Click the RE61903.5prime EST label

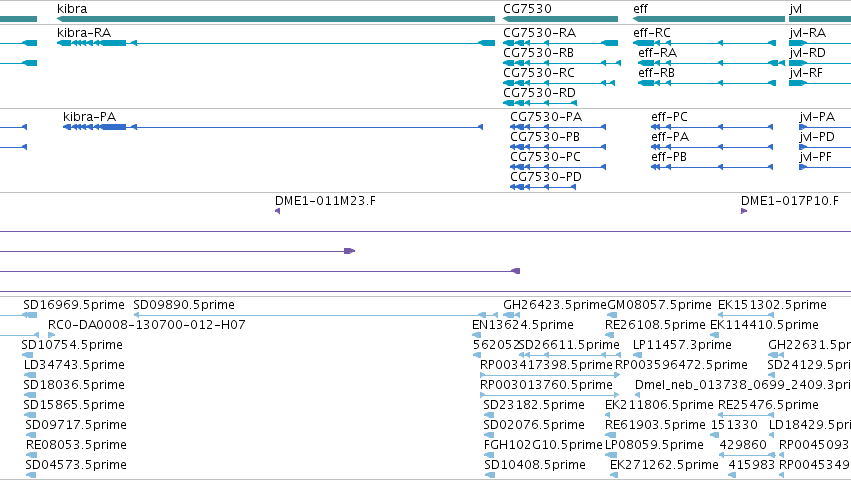(655, 425)
